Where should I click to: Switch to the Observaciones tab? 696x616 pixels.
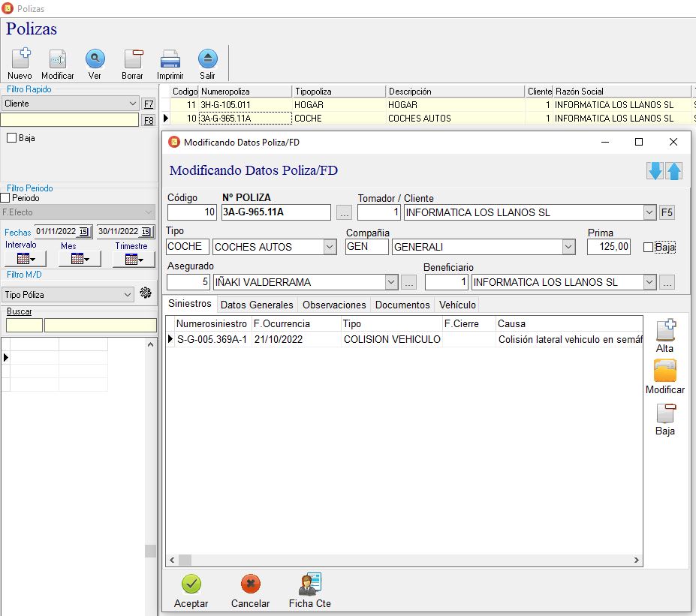pyautogui.click(x=334, y=305)
